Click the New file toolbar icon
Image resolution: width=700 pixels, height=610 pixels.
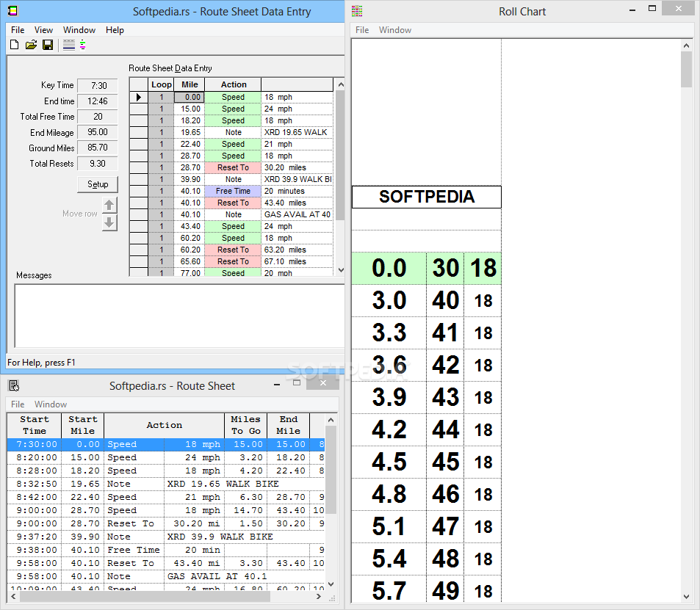point(14,45)
